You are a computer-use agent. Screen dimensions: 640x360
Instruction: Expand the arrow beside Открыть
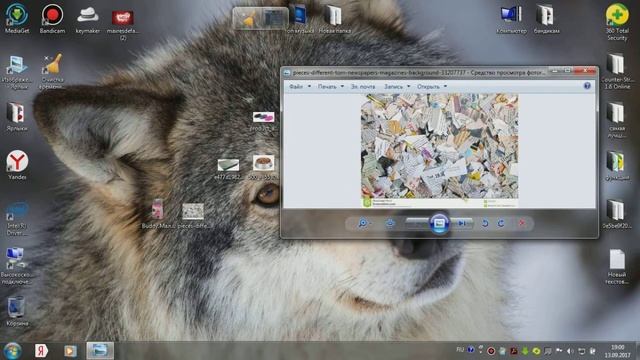[445, 87]
